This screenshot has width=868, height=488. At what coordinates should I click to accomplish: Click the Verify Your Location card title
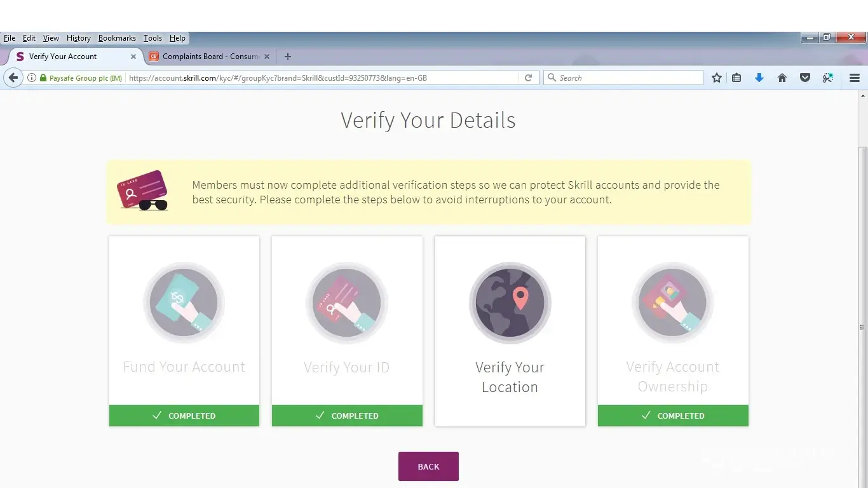click(x=510, y=377)
